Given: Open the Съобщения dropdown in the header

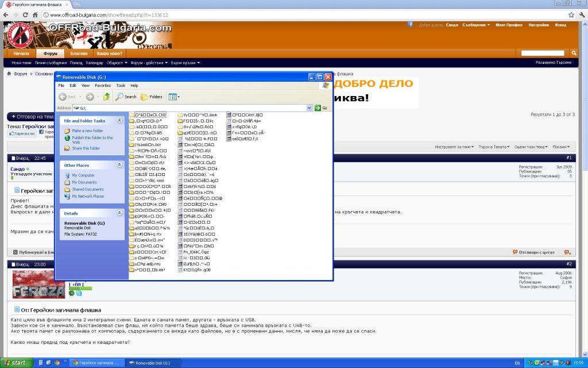Looking at the screenshot, I should coord(476,25).
